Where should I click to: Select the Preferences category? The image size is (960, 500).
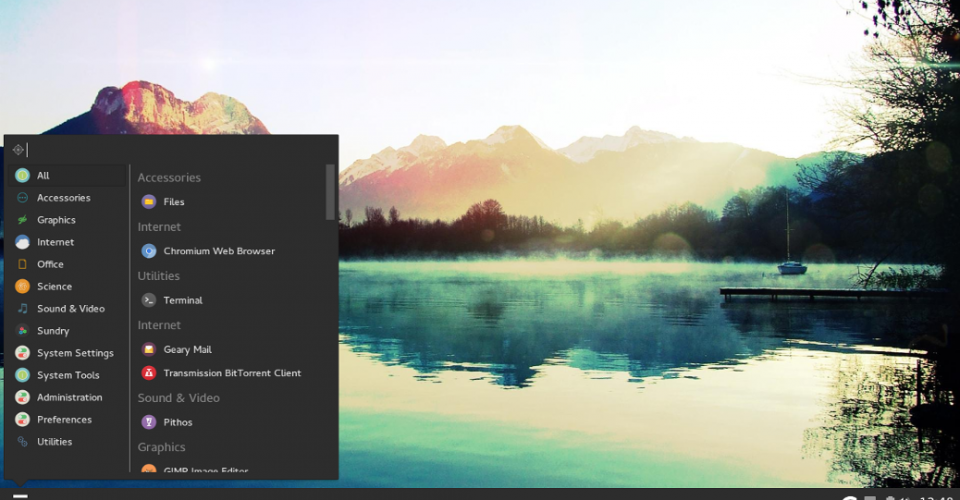click(x=64, y=420)
